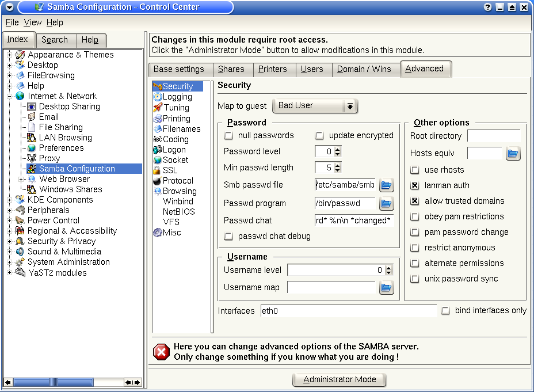The height and width of the screenshot is (392, 534).
Task: Open the title bar help question mark
Action: click(488, 7)
